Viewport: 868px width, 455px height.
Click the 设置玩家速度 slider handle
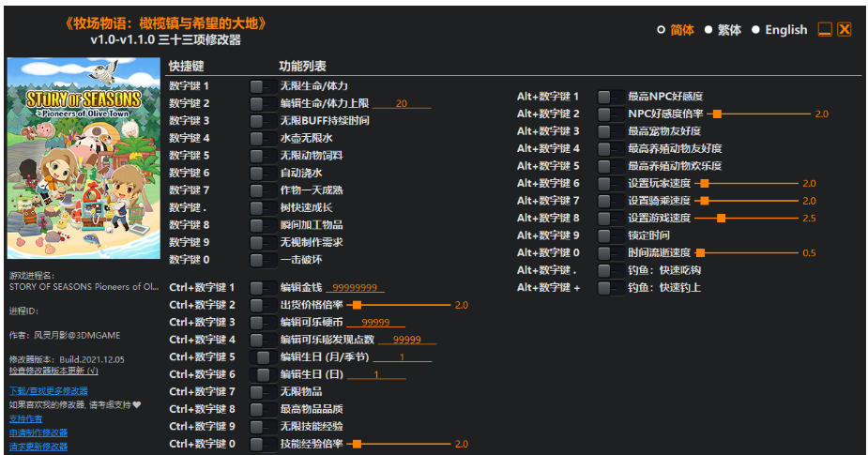point(705,183)
